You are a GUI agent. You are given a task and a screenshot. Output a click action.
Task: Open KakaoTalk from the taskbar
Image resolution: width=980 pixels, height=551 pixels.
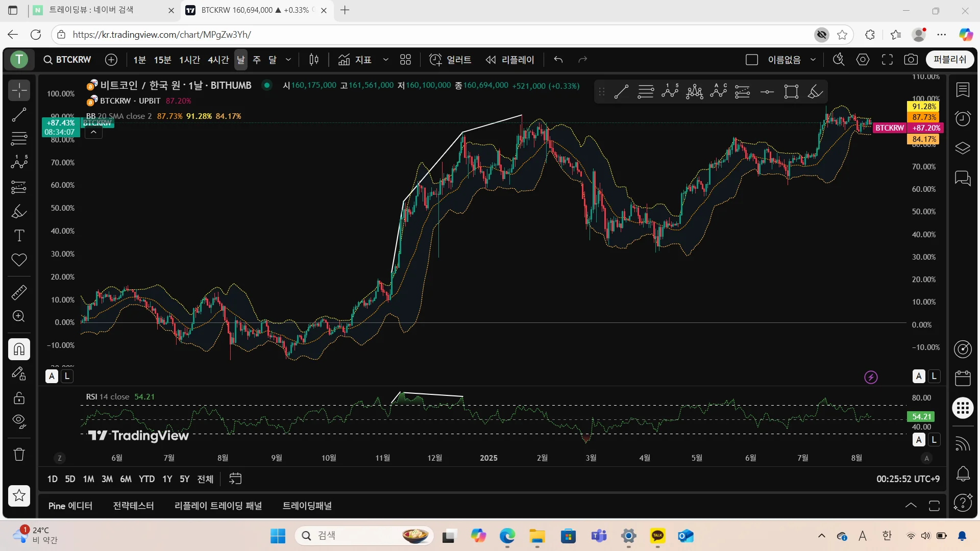(x=657, y=536)
